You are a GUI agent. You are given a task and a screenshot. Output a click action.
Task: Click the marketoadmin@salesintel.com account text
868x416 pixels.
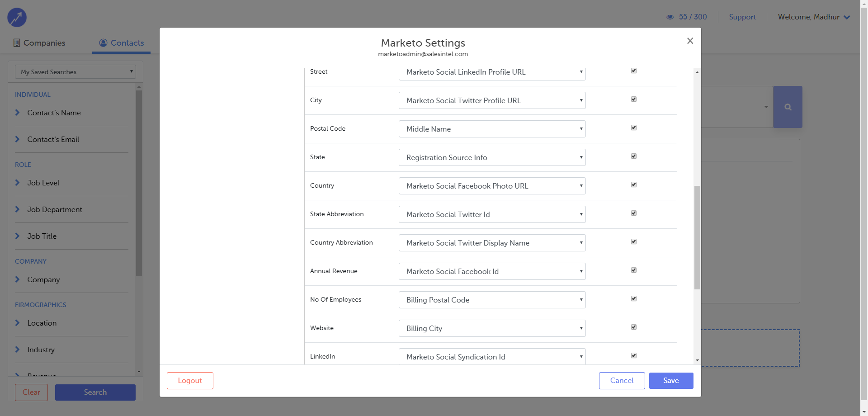[x=423, y=54]
